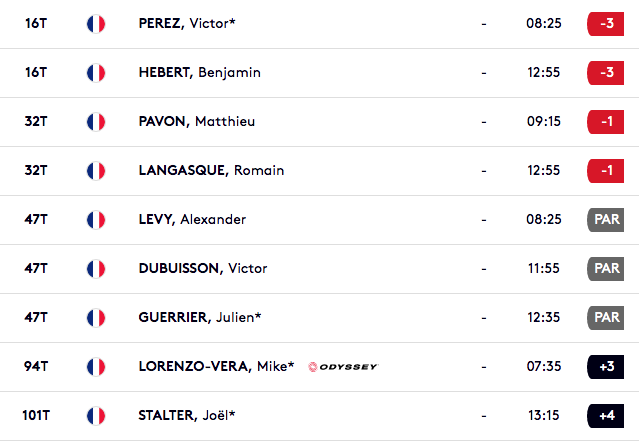
Task: Click the flag icon beside Joël Stalter
Action: tap(96, 416)
